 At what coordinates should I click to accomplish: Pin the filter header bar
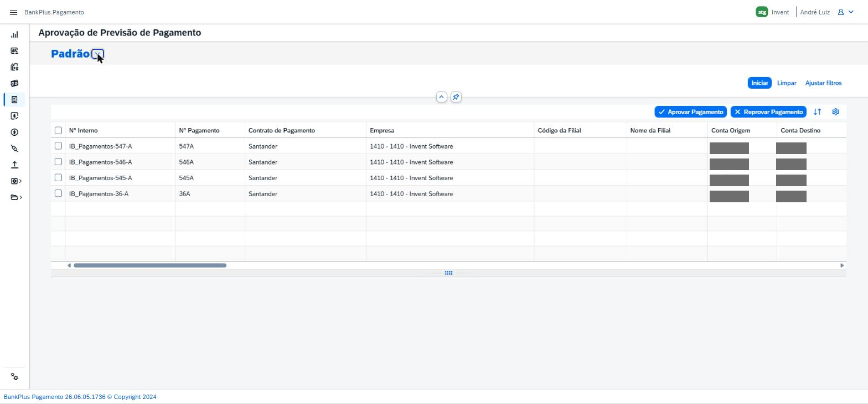tap(456, 97)
